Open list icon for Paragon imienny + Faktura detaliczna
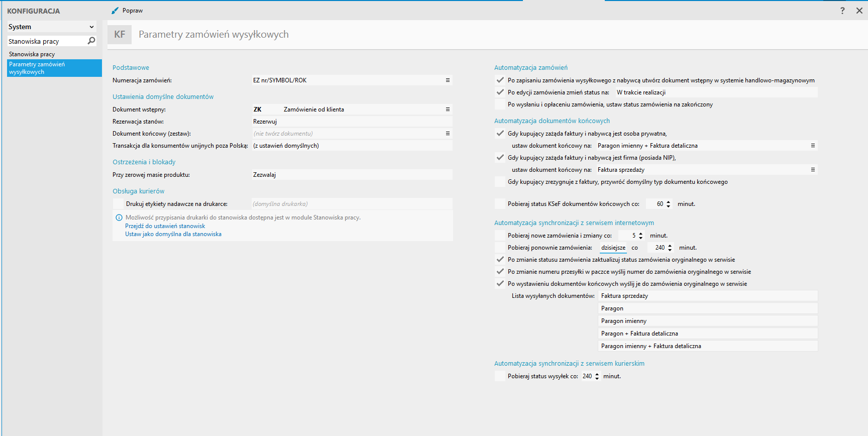This screenshot has height=436, width=868. [x=813, y=146]
